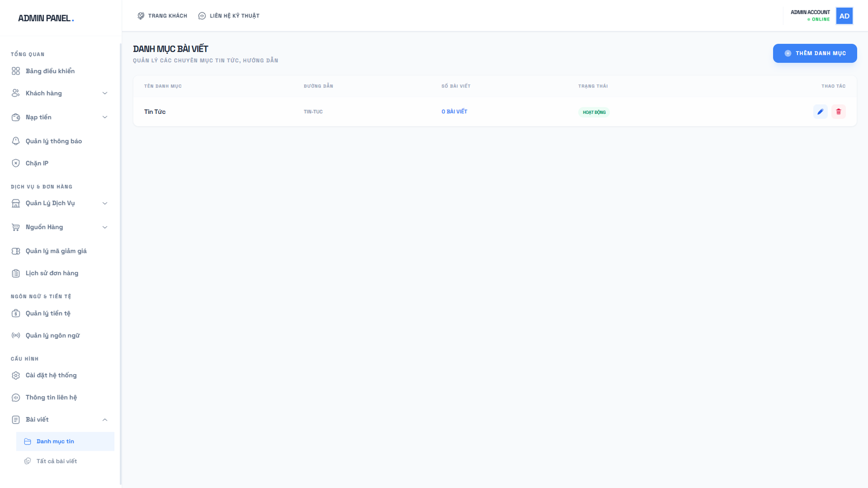Select the Lịch sử đơn hàng clipboard icon
Viewport: 868px width, 488px height.
[16, 273]
